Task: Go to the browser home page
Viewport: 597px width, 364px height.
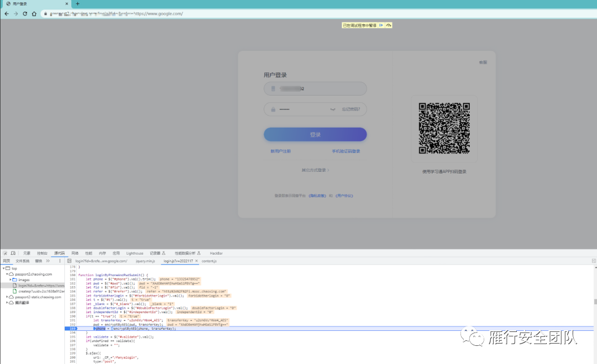Action: (34, 14)
